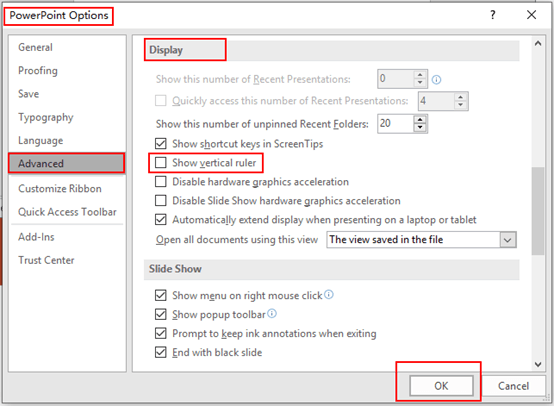Select the Advanced category in sidebar

tap(67, 163)
